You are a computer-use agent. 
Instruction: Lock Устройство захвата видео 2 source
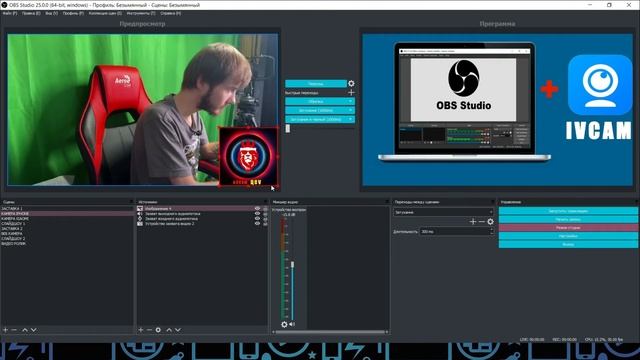coord(265,223)
